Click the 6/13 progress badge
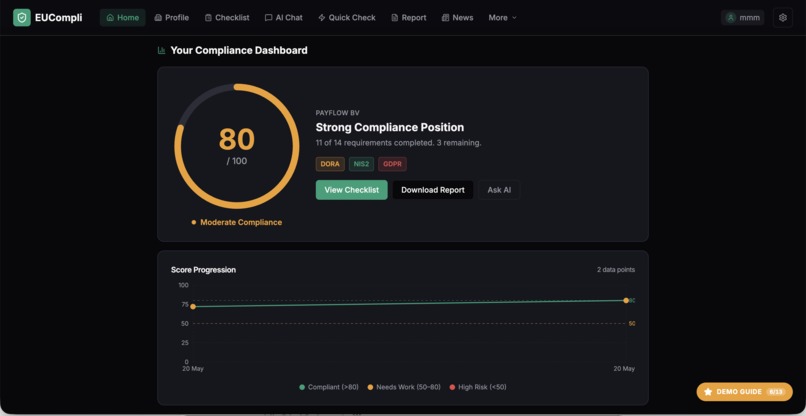 tap(775, 392)
